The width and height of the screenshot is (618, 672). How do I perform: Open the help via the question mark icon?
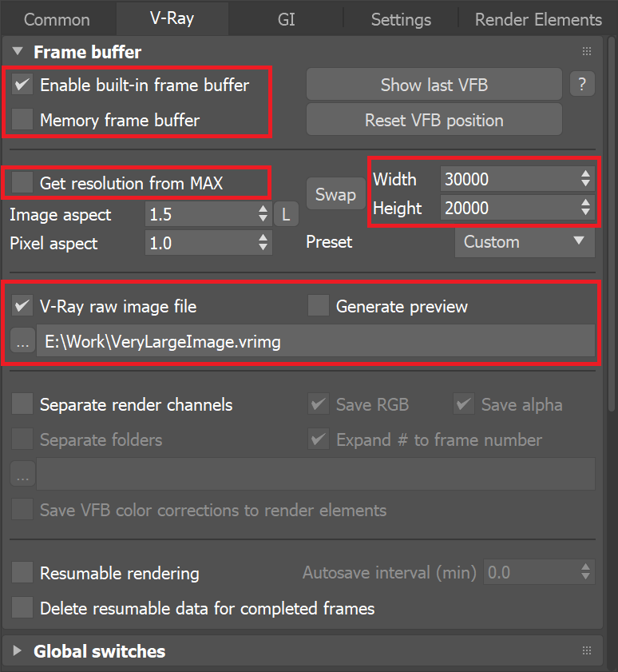pos(582,84)
